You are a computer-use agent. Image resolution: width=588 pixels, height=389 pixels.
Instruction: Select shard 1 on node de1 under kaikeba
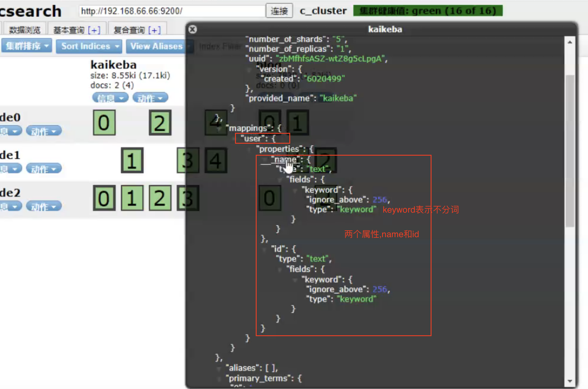point(132,160)
